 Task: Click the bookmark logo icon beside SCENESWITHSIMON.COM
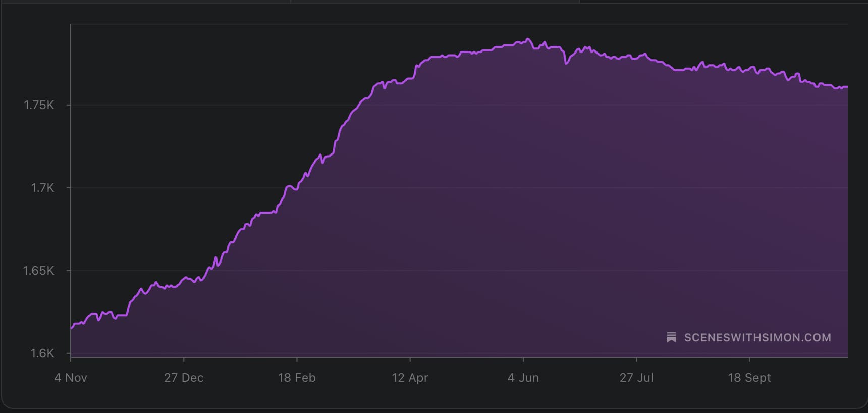(x=671, y=337)
